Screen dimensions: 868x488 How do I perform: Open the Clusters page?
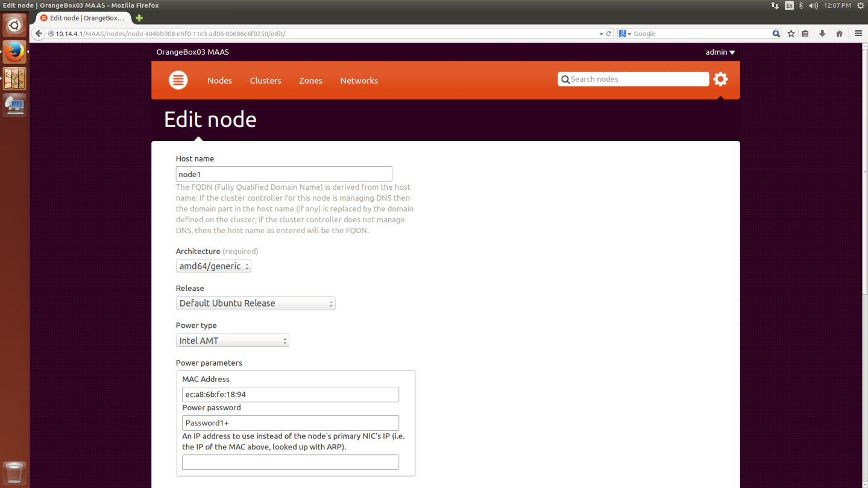266,81
